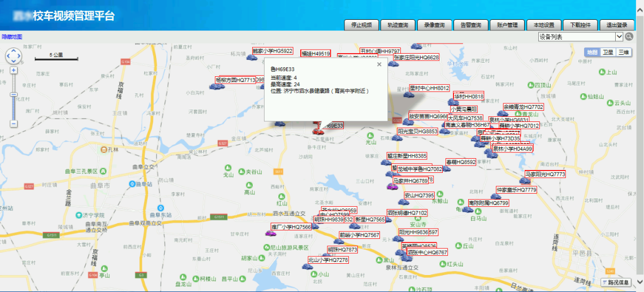Select the 盟庄新星HH8385 car icon
The image size is (644, 292).
click(x=386, y=163)
